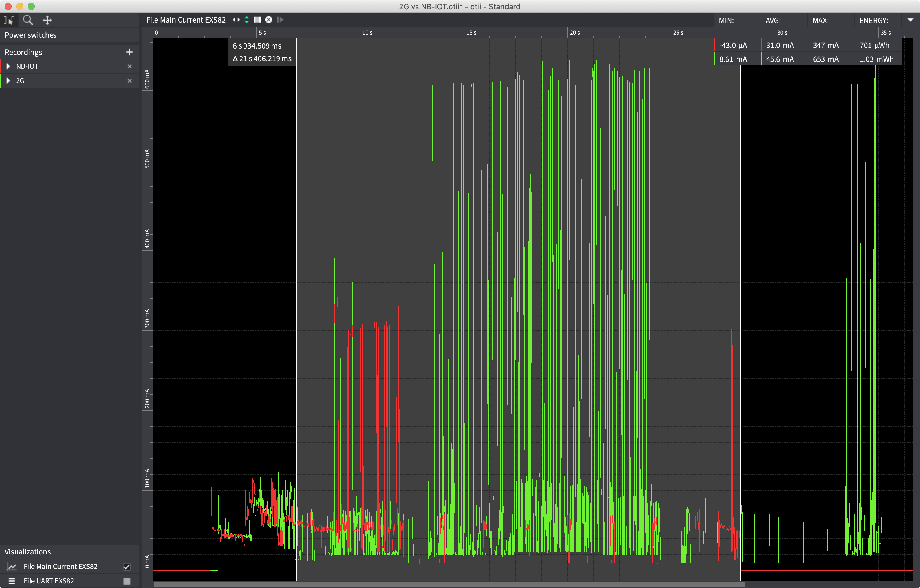Add a new recording with plus
This screenshot has height=588, width=920.
[x=129, y=52]
